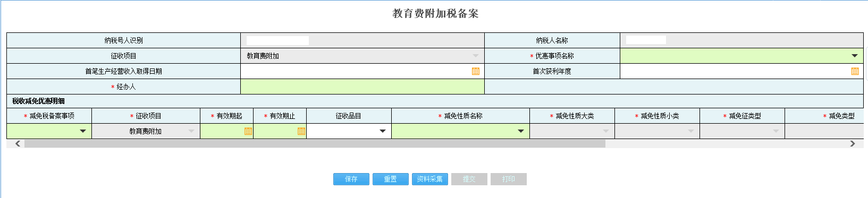The height and width of the screenshot is (198, 868).
Task: Expand the 优惠事项名称 dropdown
Action: point(855,56)
